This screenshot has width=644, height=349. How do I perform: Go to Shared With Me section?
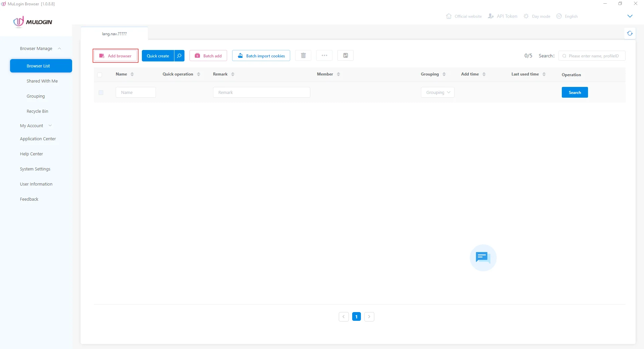(42, 81)
